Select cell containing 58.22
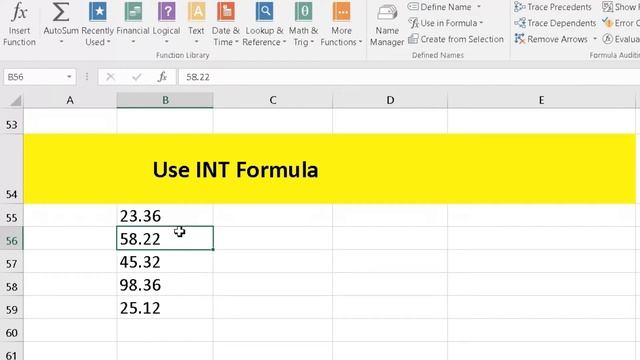 165,238
